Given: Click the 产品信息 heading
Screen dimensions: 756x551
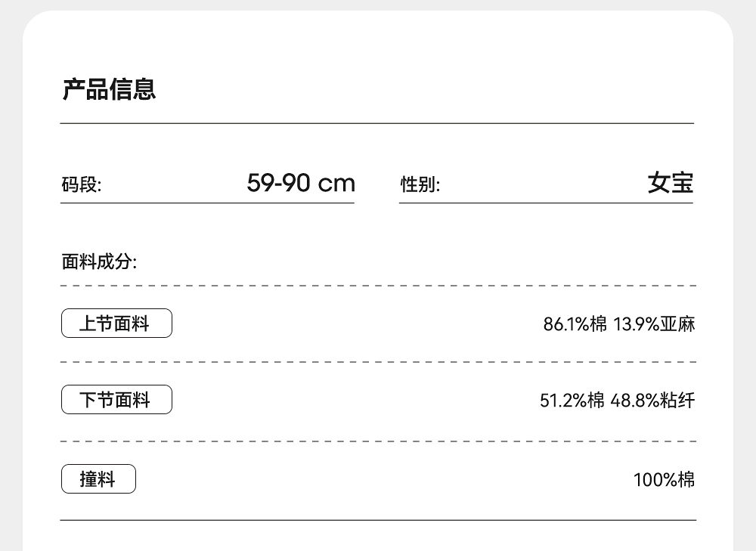Looking at the screenshot, I should pyautogui.click(x=109, y=89).
